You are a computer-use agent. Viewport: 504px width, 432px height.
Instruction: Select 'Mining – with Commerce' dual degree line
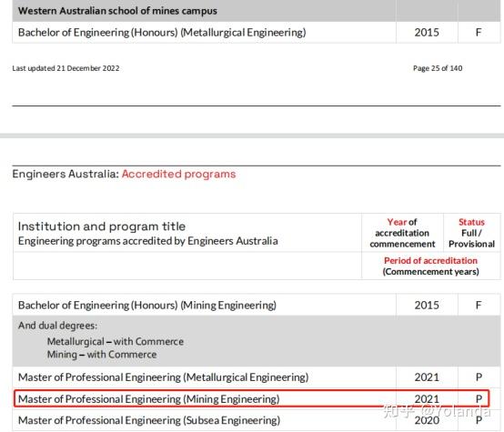click(102, 355)
